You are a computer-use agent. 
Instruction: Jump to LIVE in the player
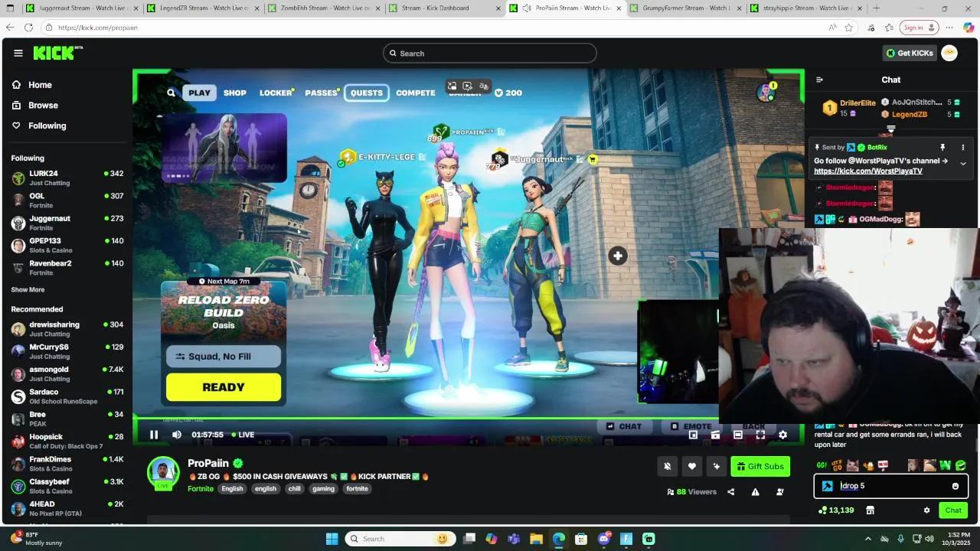point(243,435)
